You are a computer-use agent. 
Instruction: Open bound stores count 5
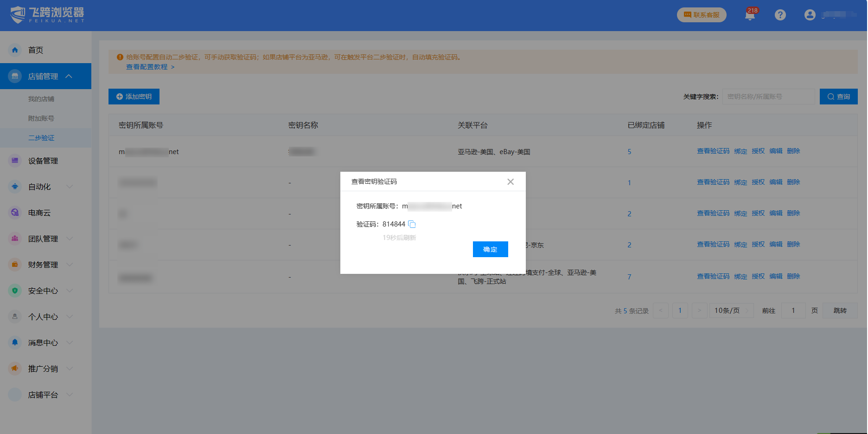point(629,152)
